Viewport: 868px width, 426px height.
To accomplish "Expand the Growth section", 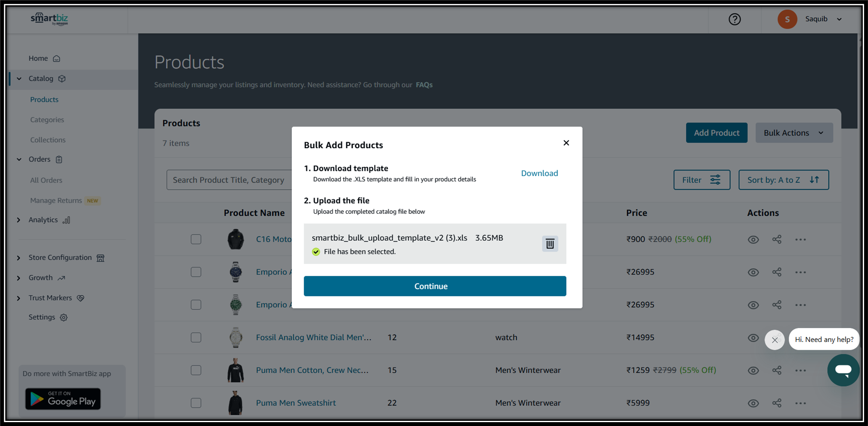I will tap(19, 278).
